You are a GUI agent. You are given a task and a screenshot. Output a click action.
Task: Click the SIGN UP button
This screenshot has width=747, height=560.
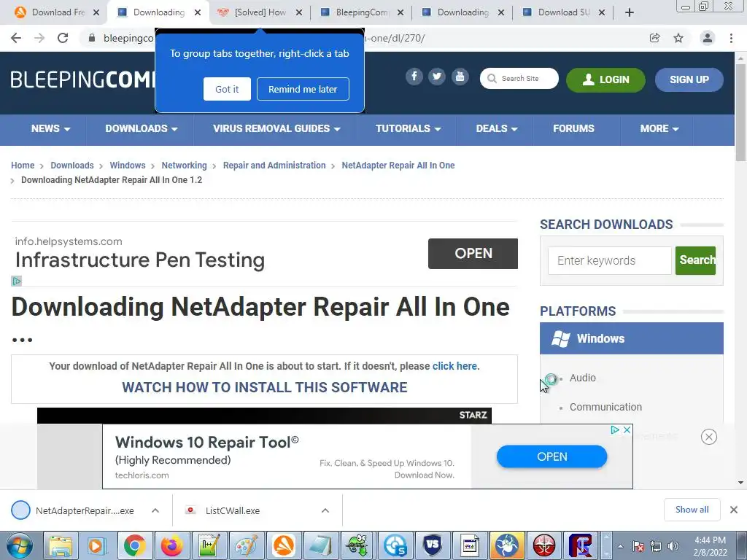coord(689,79)
